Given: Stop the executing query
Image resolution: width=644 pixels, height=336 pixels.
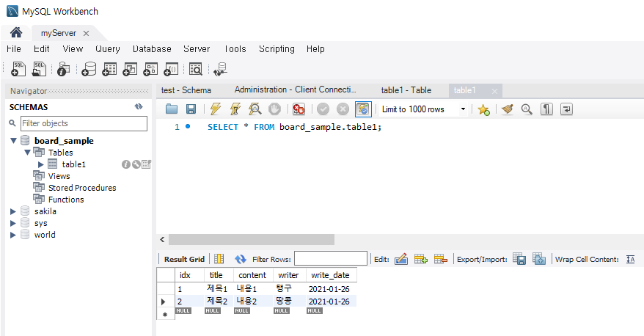Looking at the screenshot, I should [274, 109].
